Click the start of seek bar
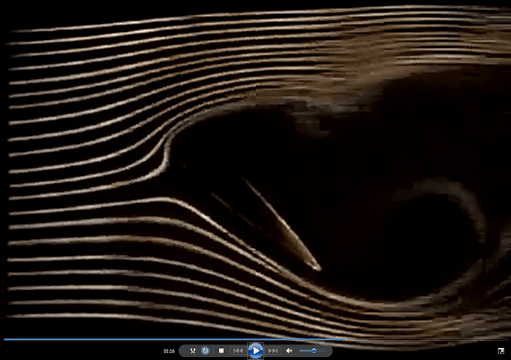This screenshot has height=360, width=511. pyautogui.click(x=5, y=340)
